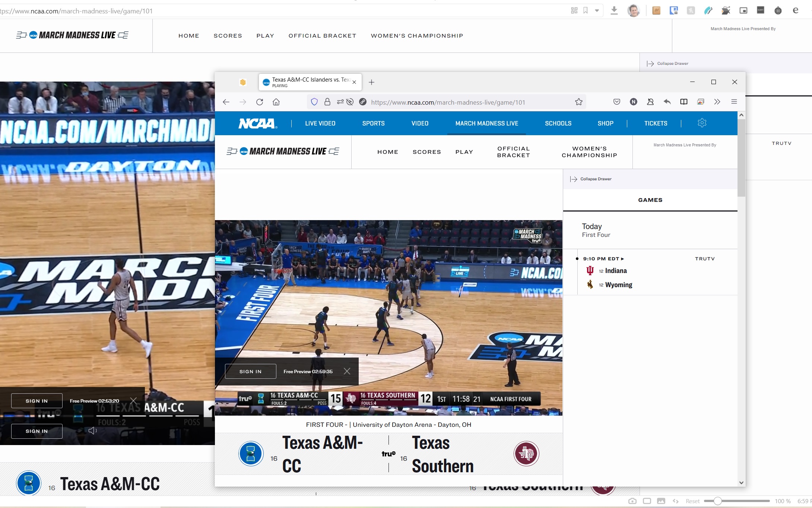Reload the page in Firefox window
The width and height of the screenshot is (812, 508).
tap(260, 102)
